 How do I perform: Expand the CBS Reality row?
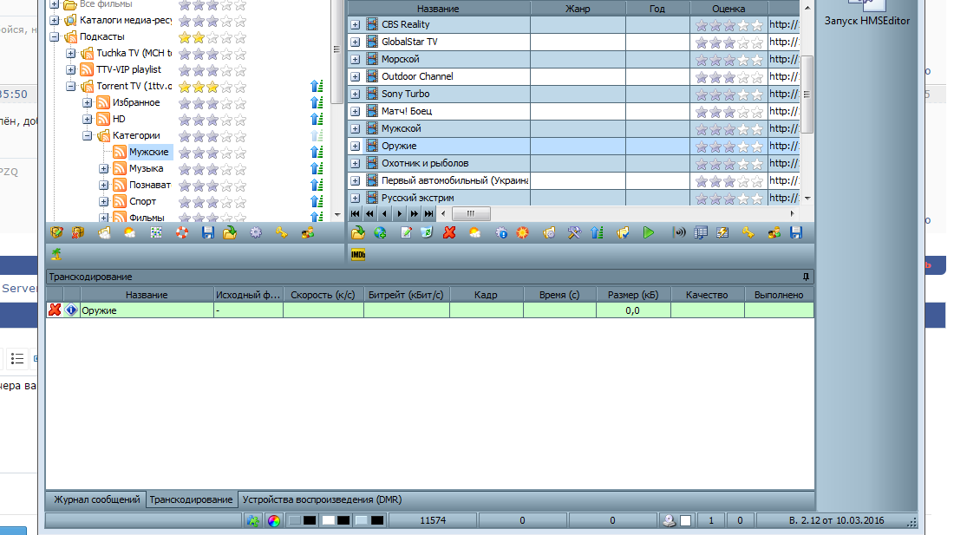point(356,25)
